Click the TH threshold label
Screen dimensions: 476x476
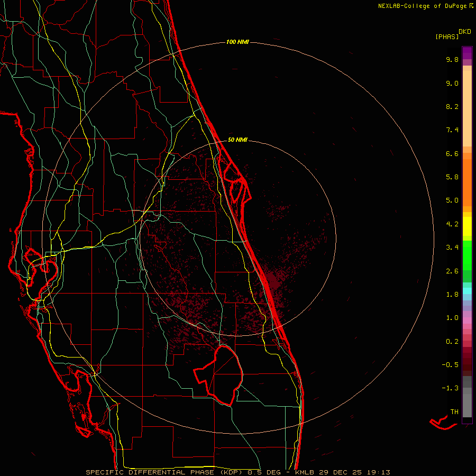[454, 412]
